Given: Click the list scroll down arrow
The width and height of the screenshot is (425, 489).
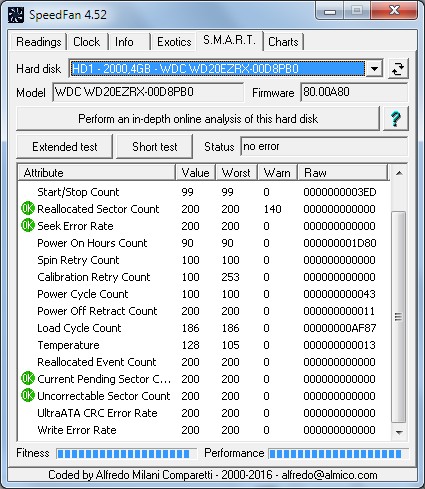Looking at the screenshot, I should (x=399, y=432).
